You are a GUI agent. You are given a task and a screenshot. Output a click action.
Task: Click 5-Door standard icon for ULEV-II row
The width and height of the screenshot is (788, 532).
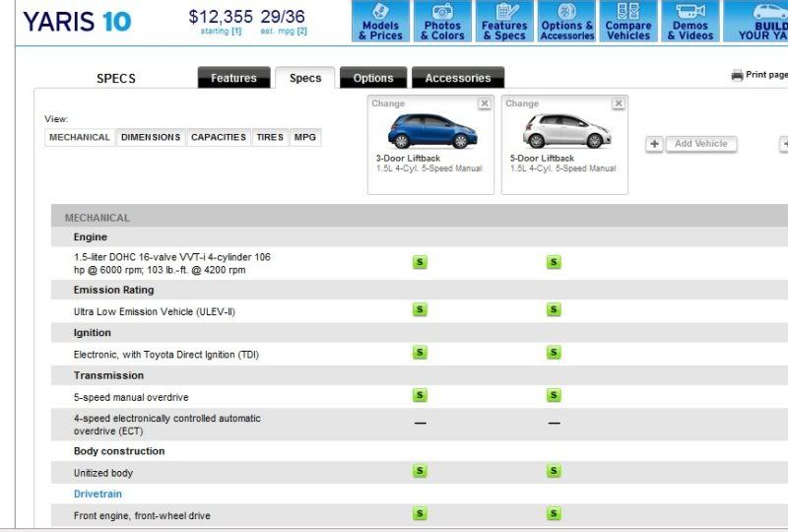[x=554, y=309]
